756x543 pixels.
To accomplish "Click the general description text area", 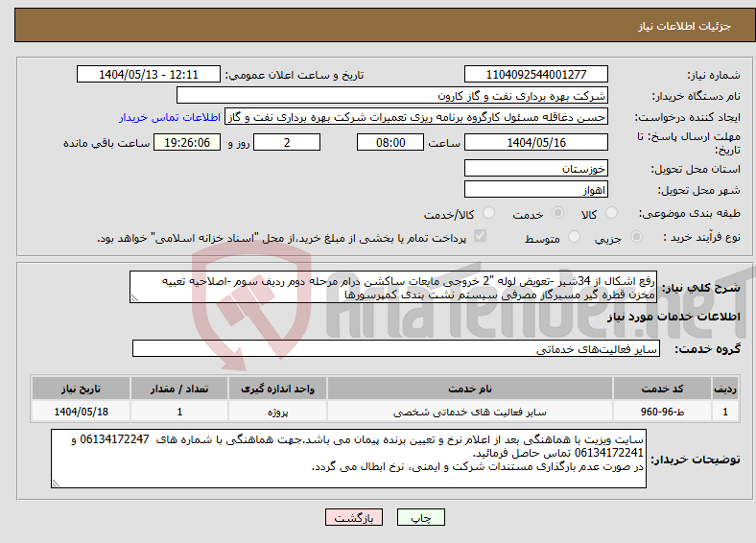I will pos(393,287).
